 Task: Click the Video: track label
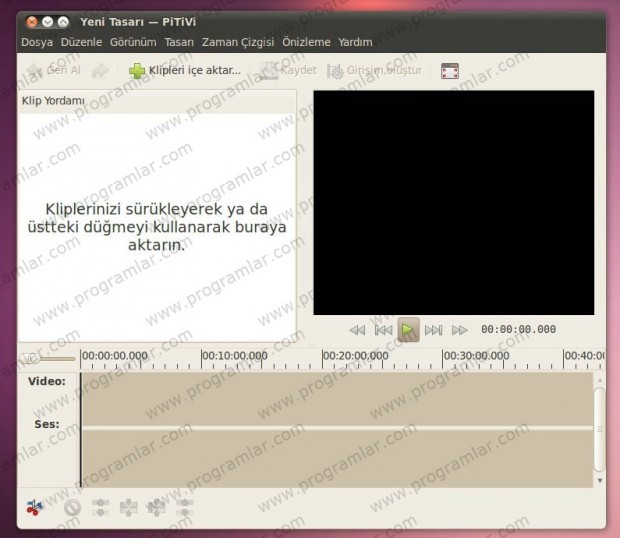click(x=47, y=381)
